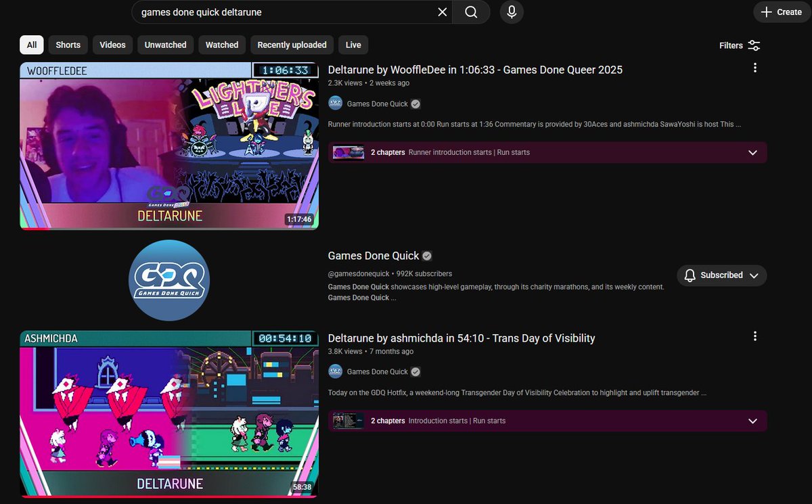Open the Create button
Screen dimensions: 812x504
point(782,12)
